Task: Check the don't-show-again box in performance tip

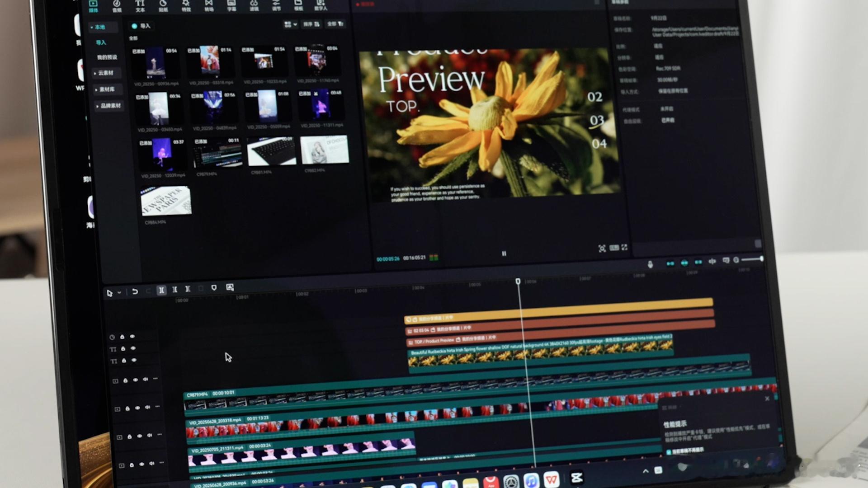Action: click(x=669, y=451)
